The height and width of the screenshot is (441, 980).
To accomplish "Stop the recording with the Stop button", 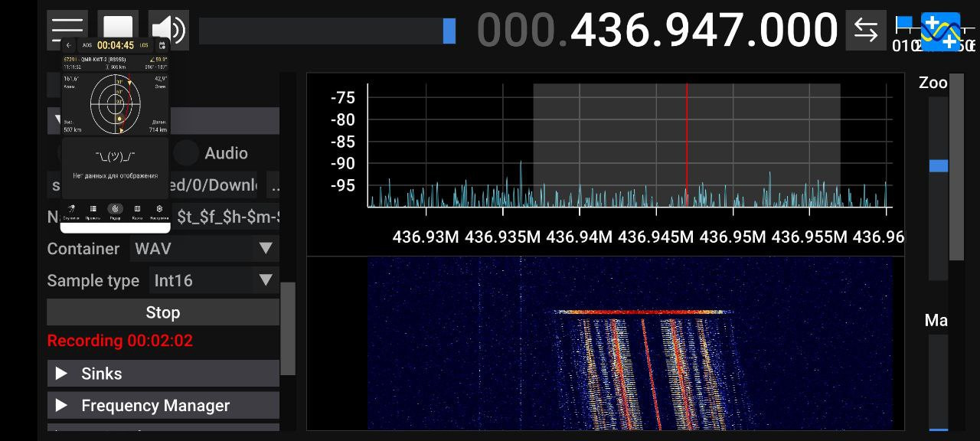I will (x=162, y=312).
